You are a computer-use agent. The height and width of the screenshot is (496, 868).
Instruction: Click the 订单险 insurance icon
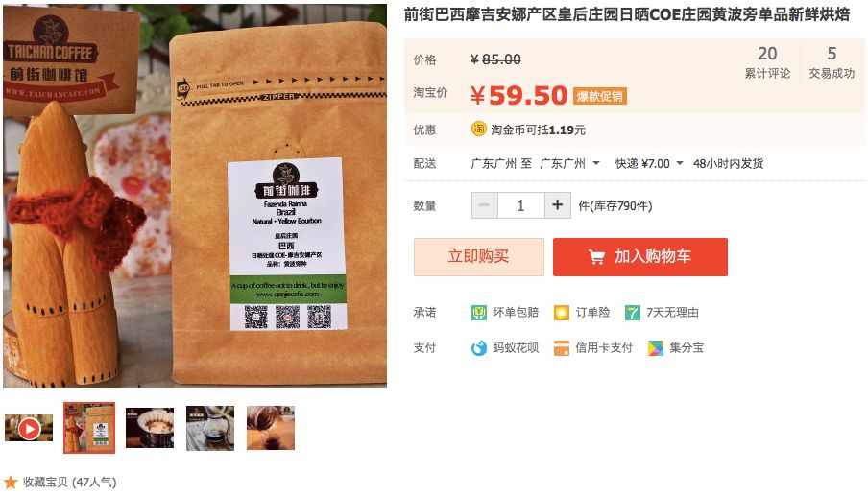562,313
